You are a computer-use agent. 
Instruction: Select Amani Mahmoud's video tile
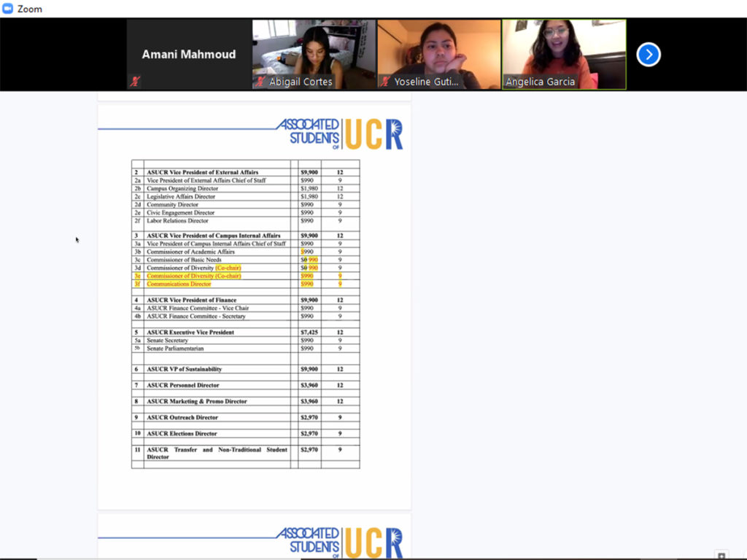tap(189, 55)
